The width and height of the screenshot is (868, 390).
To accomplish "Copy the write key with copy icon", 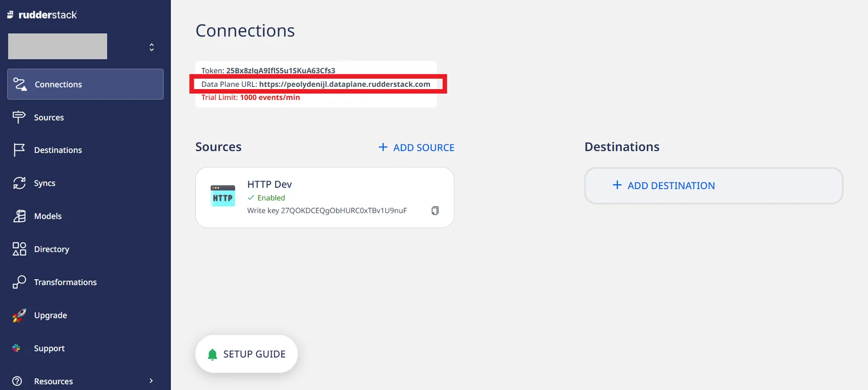I will coord(435,211).
